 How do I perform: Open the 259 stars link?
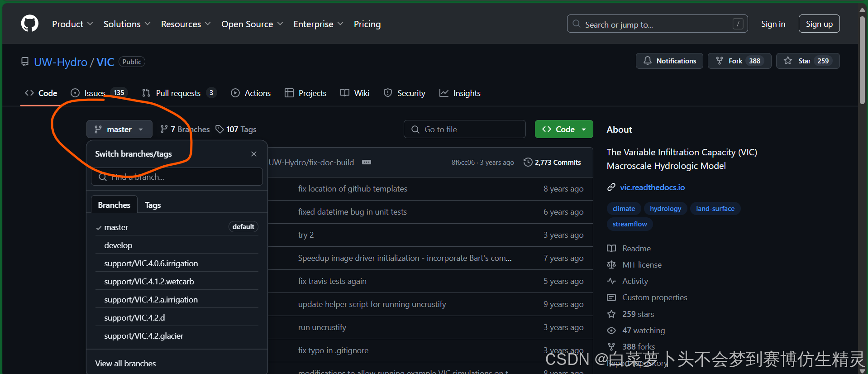click(630, 314)
